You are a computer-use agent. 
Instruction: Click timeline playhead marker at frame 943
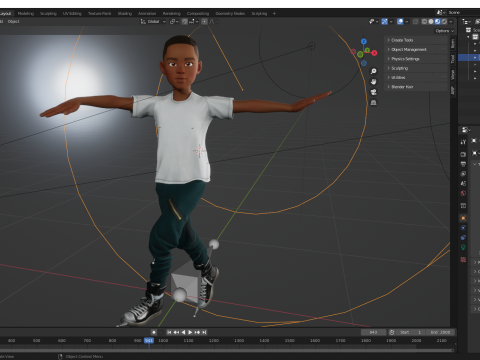pyautogui.click(x=149, y=340)
